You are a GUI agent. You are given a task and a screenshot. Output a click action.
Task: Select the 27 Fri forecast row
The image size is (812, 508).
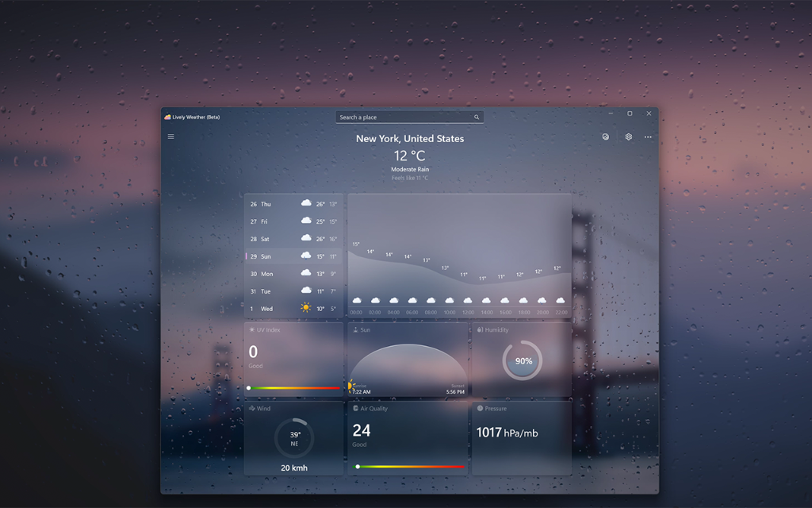(293, 221)
